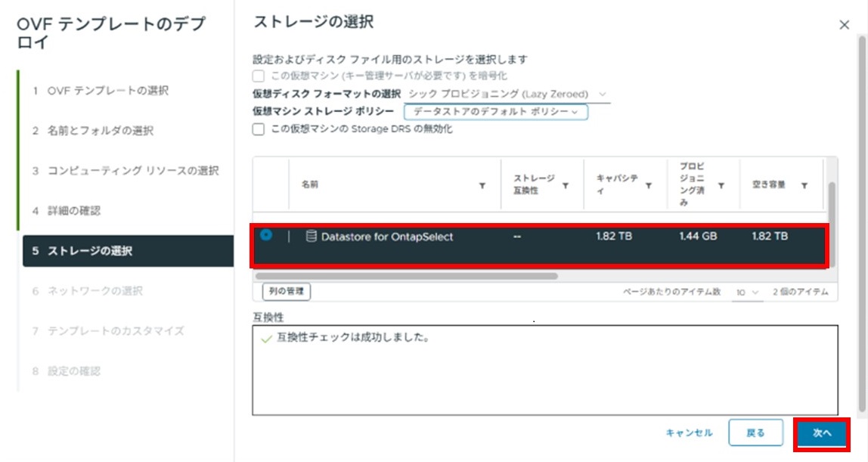Open the items-per-page dropdown showing 10

(748, 292)
